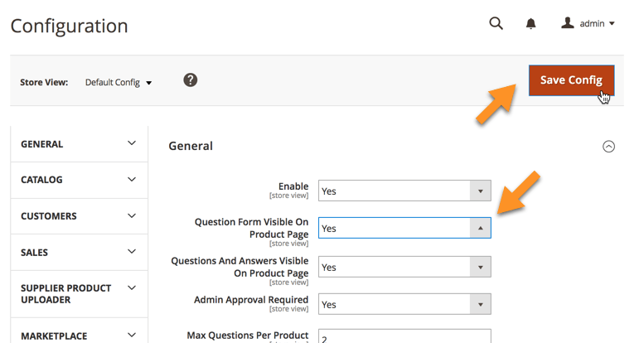644x343 pixels.
Task: Click the admin user avatar icon
Action: coord(568,23)
